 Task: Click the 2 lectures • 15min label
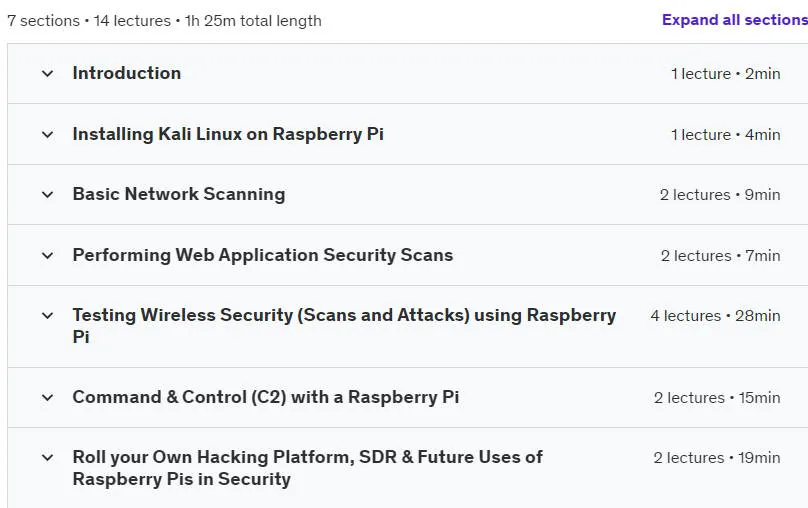coord(717,398)
